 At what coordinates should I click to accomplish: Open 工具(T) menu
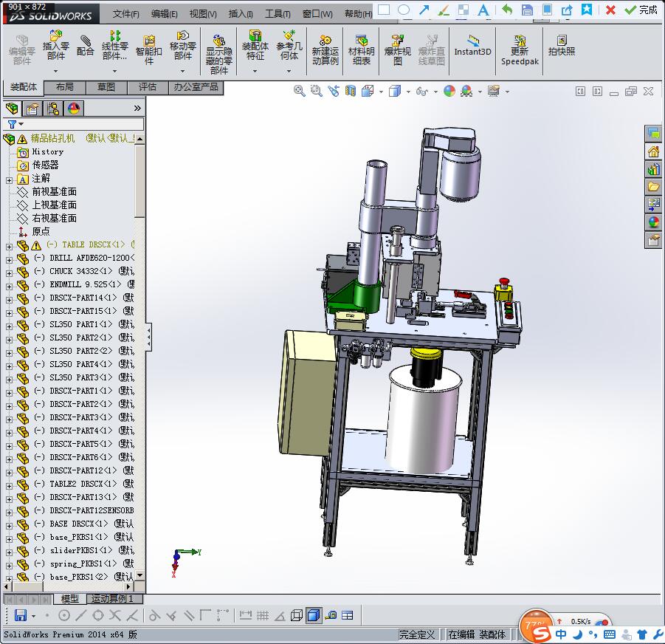click(x=278, y=14)
